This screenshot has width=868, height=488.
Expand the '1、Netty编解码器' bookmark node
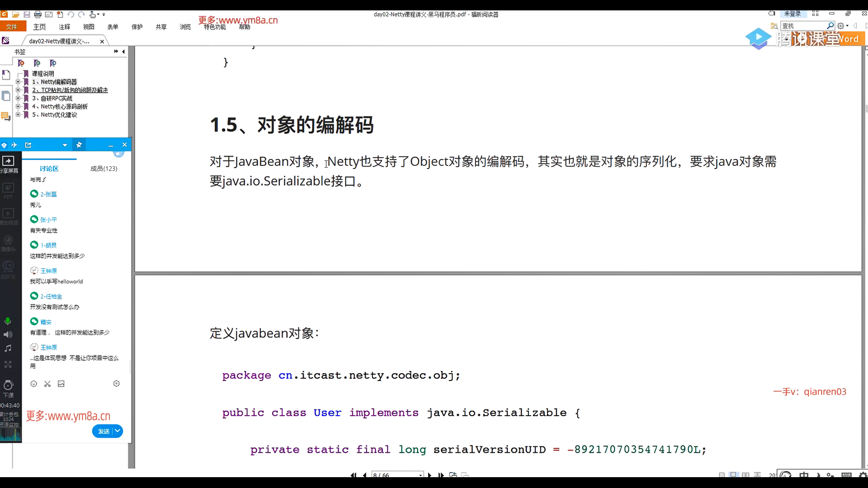(x=18, y=82)
